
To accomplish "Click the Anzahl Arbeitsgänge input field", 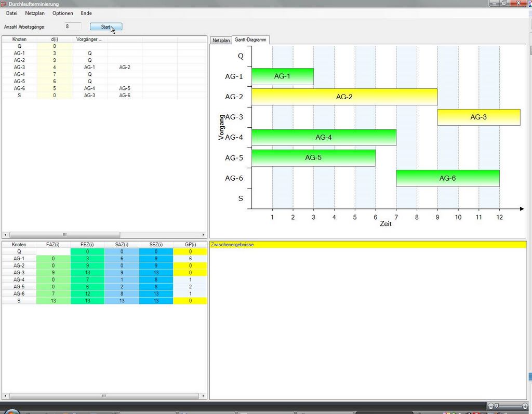I will (72, 26).
